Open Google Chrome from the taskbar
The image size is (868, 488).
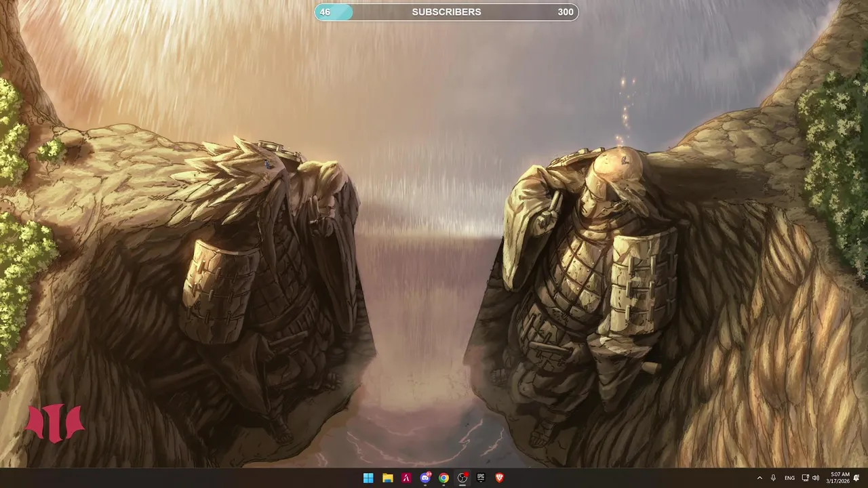coord(443,478)
